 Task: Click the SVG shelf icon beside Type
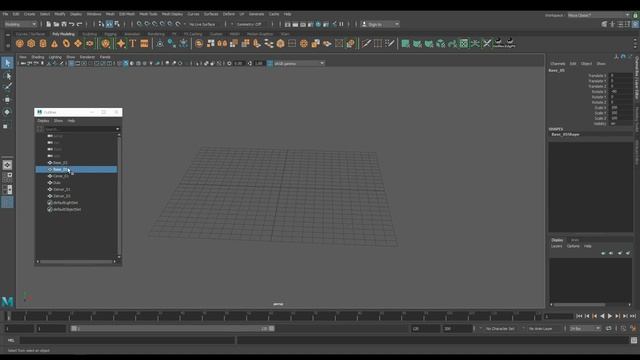tap(144, 43)
